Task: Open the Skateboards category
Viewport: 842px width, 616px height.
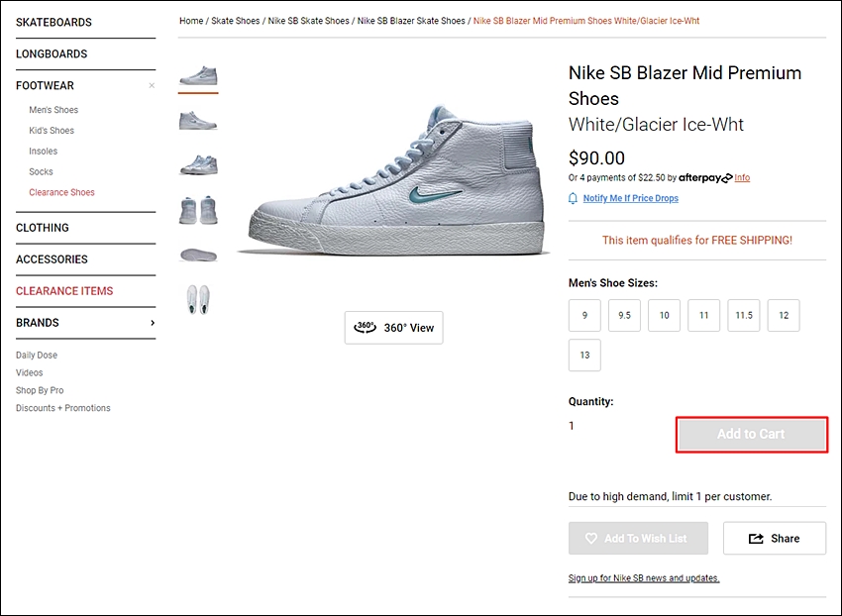Action: pos(53,22)
